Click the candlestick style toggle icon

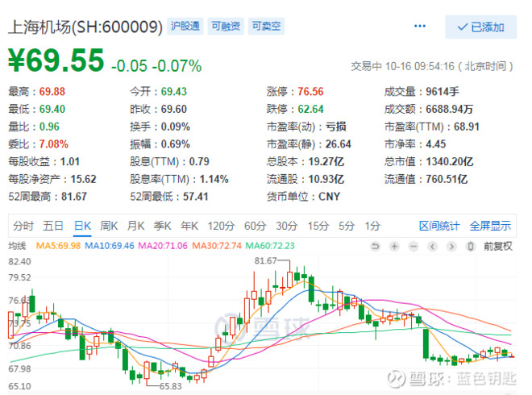point(471,246)
